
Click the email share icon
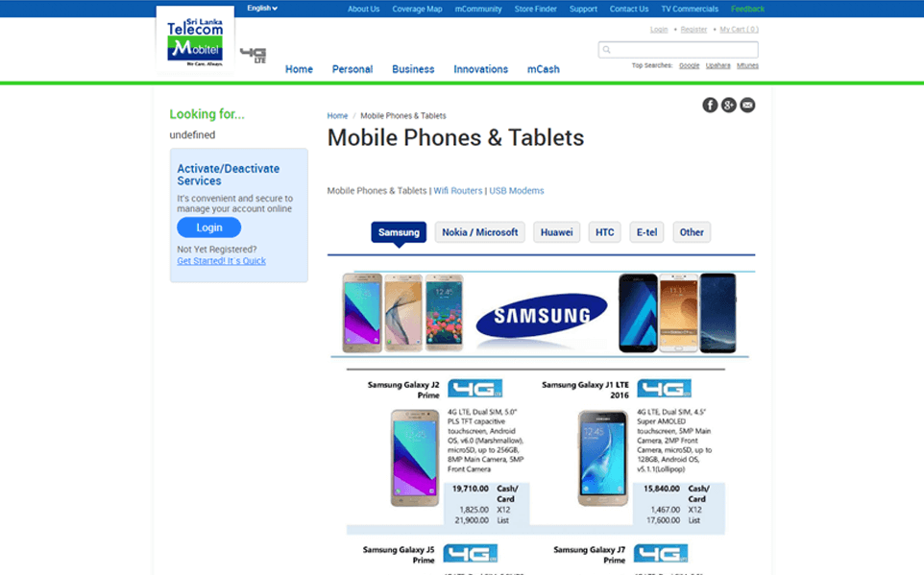point(747,105)
